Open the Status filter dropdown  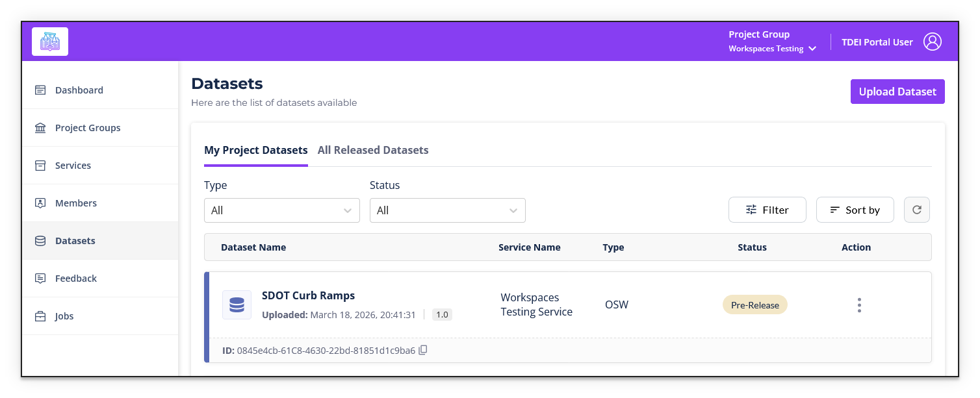coord(447,210)
